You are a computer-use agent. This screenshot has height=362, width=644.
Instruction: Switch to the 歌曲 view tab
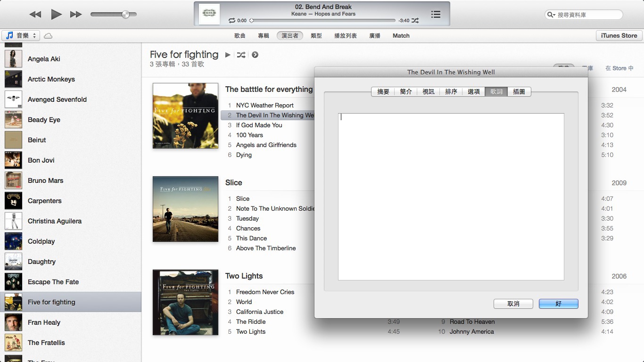(x=240, y=36)
